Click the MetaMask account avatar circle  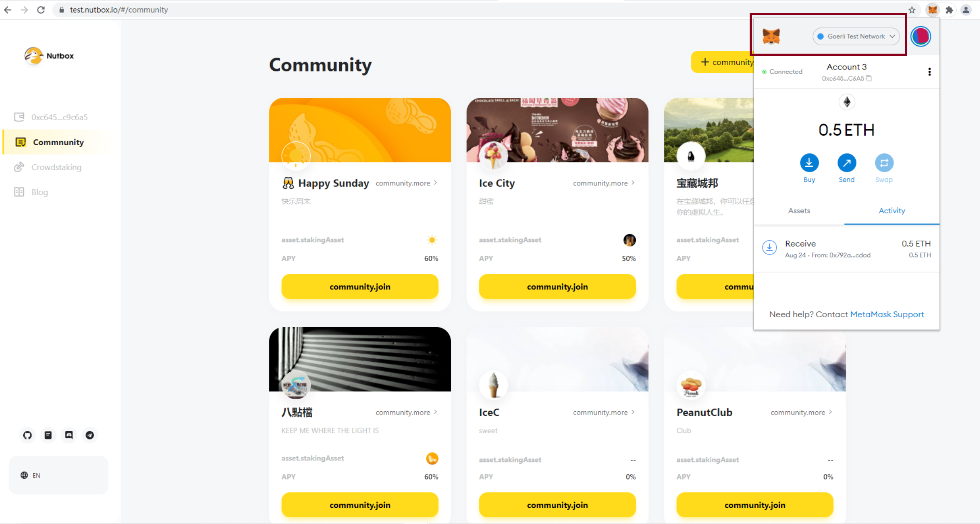point(921,37)
